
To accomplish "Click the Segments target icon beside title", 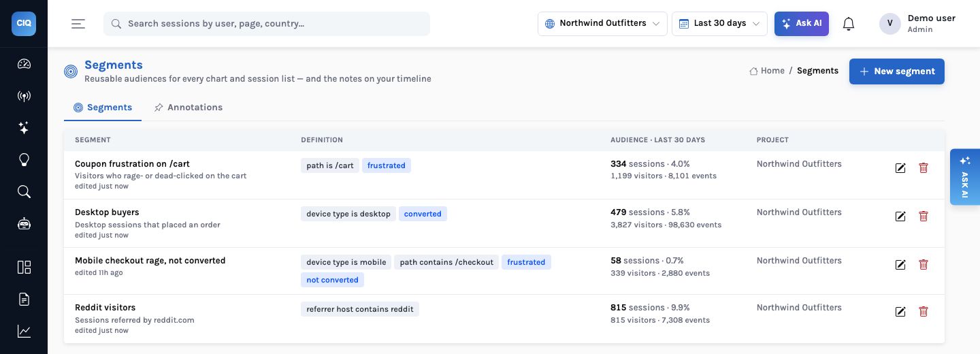I will coord(71,71).
